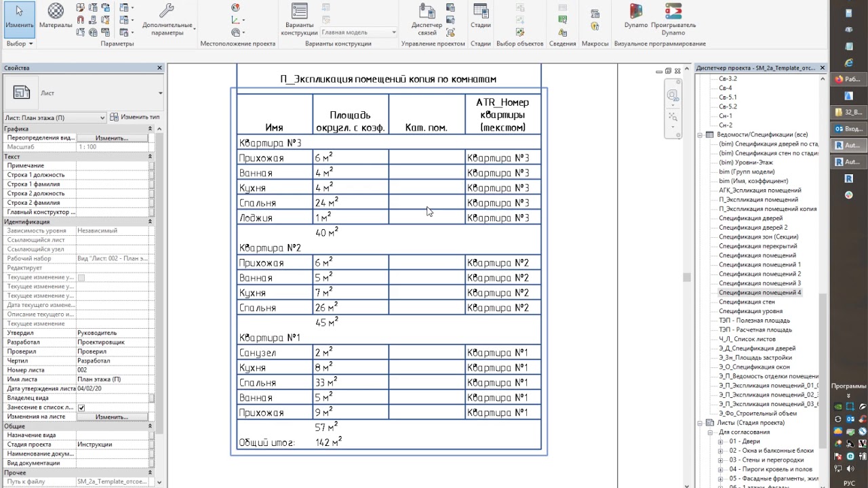Click Изменить button for Переопределения вид

coord(112,138)
